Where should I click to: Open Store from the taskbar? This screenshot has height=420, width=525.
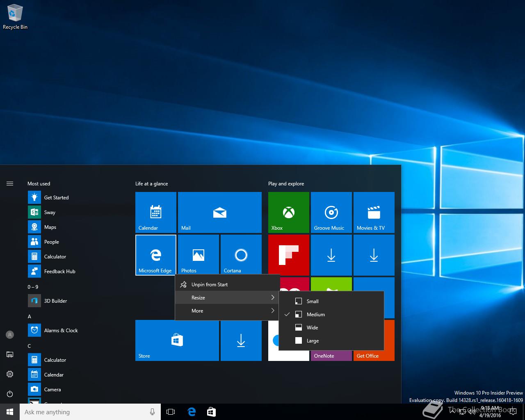pos(211,412)
